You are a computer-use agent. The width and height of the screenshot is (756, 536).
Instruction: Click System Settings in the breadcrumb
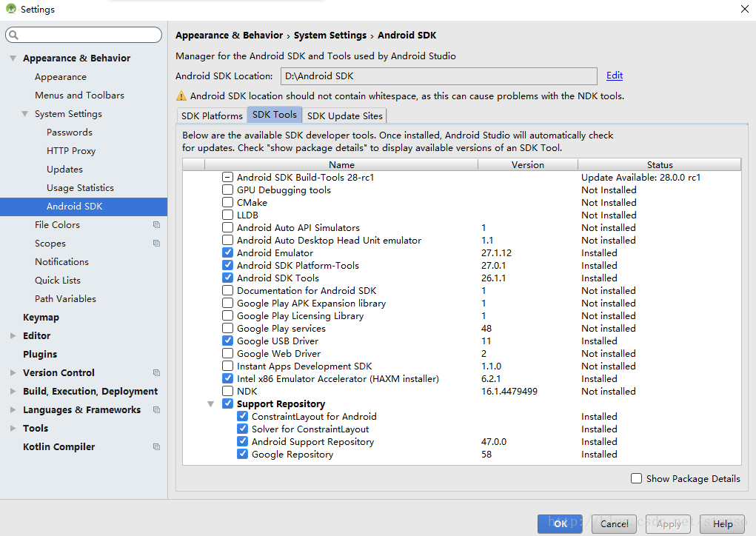pos(330,36)
